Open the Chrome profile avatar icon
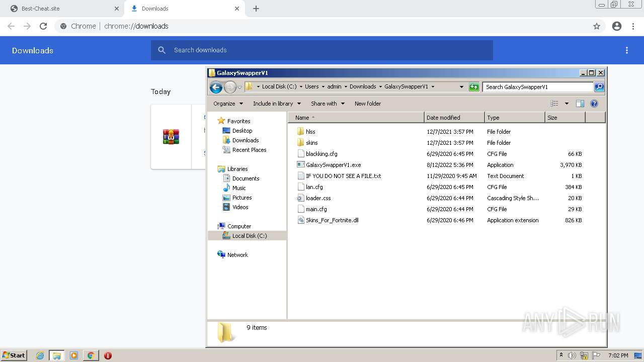The height and width of the screenshot is (362, 644). 617,26
